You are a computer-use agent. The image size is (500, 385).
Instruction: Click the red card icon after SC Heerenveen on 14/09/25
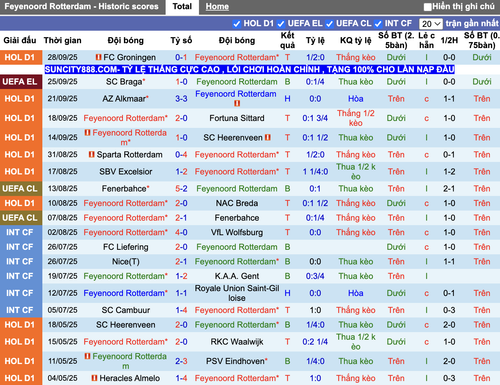tap(268, 137)
